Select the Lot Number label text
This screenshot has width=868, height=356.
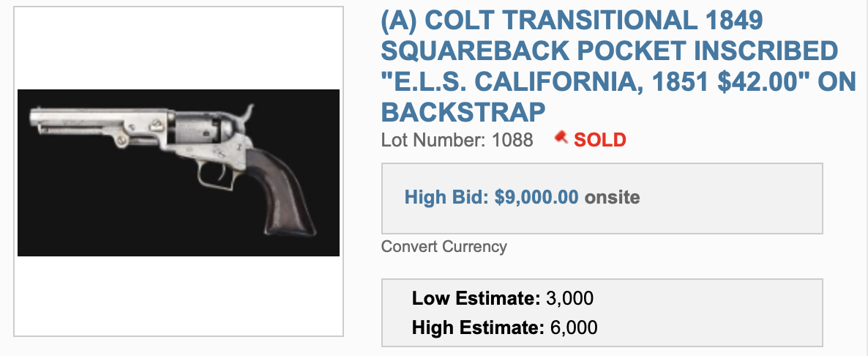(x=430, y=139)
